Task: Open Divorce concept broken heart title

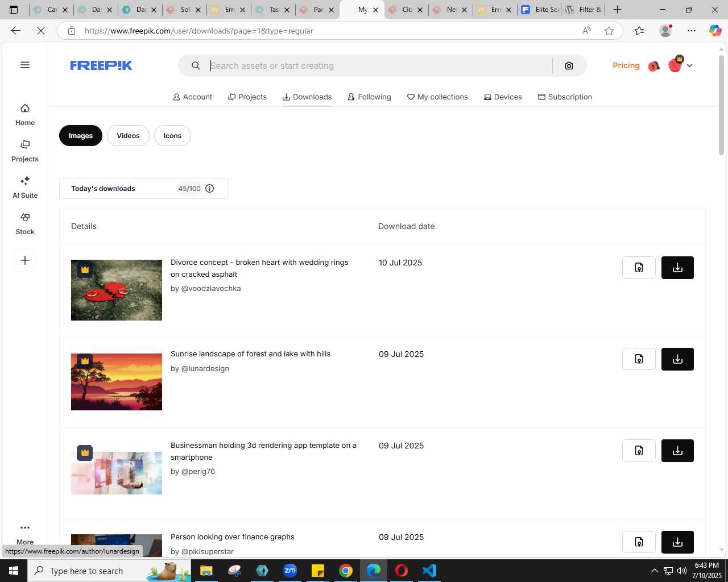Action: [259, 268]
